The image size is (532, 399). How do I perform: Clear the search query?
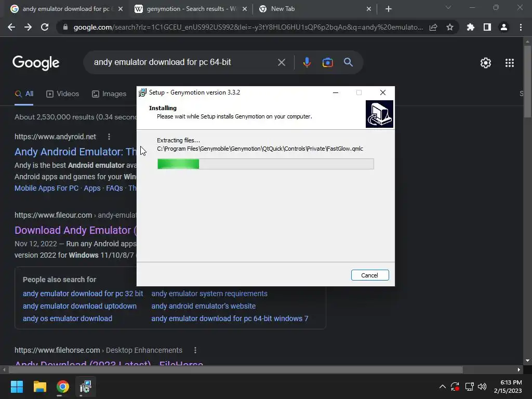pos(282,62)
